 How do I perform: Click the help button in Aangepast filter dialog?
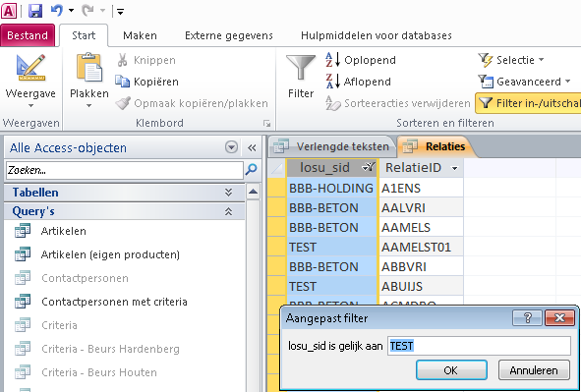coord(528,318)
